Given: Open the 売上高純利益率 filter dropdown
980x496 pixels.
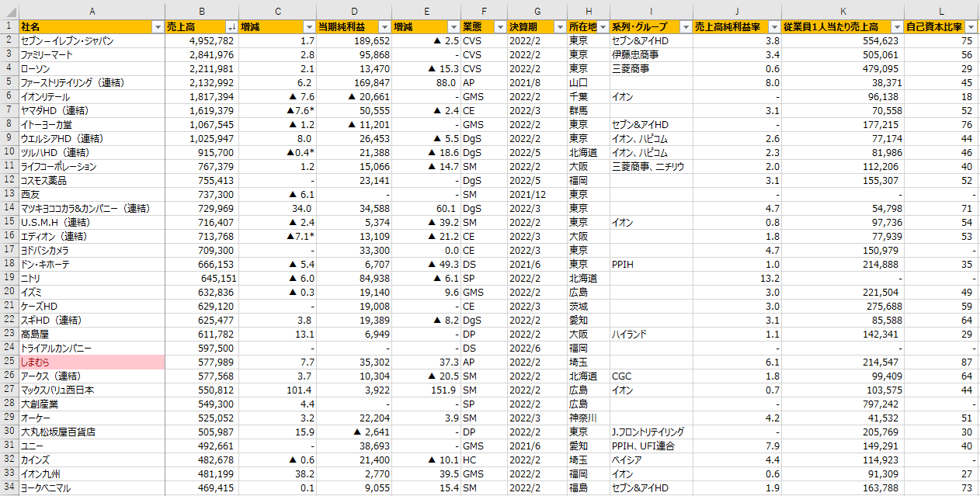Looking at the screenshot, I should coord(774,27).
